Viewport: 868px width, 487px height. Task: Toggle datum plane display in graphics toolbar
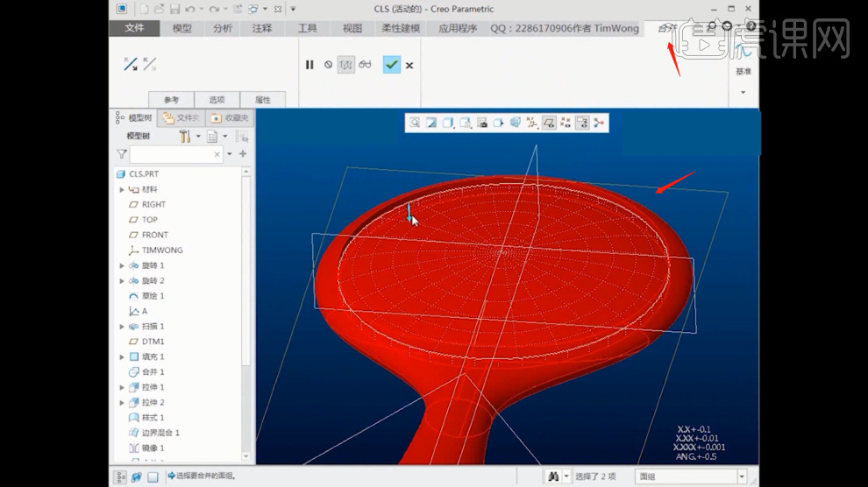tap(547, 124)
